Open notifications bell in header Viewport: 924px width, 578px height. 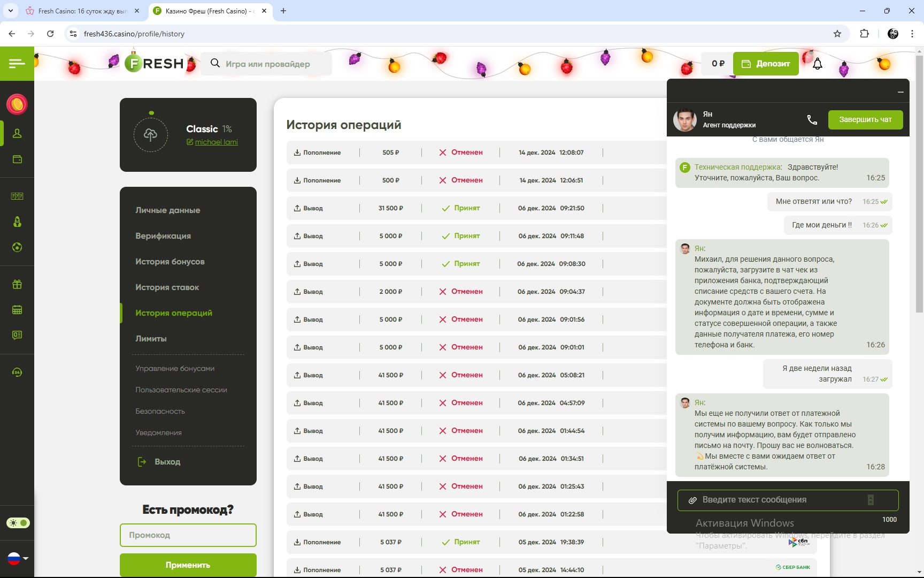click(x=818, y=64)
